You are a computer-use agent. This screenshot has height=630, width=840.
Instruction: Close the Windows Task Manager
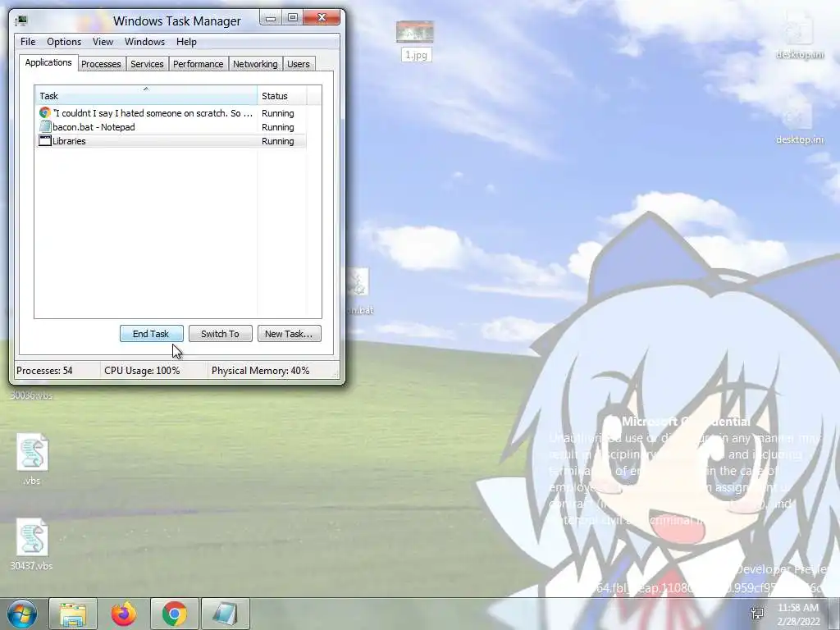322,18
